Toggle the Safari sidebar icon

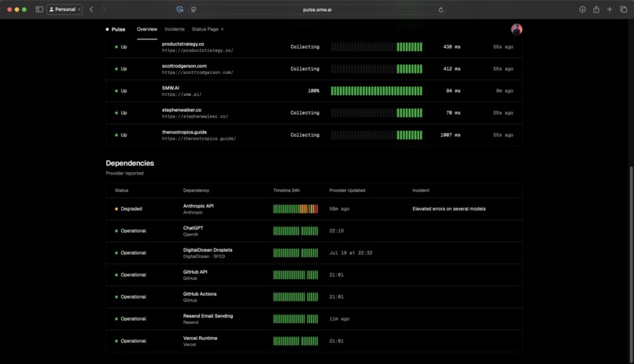tap(39, 9)
